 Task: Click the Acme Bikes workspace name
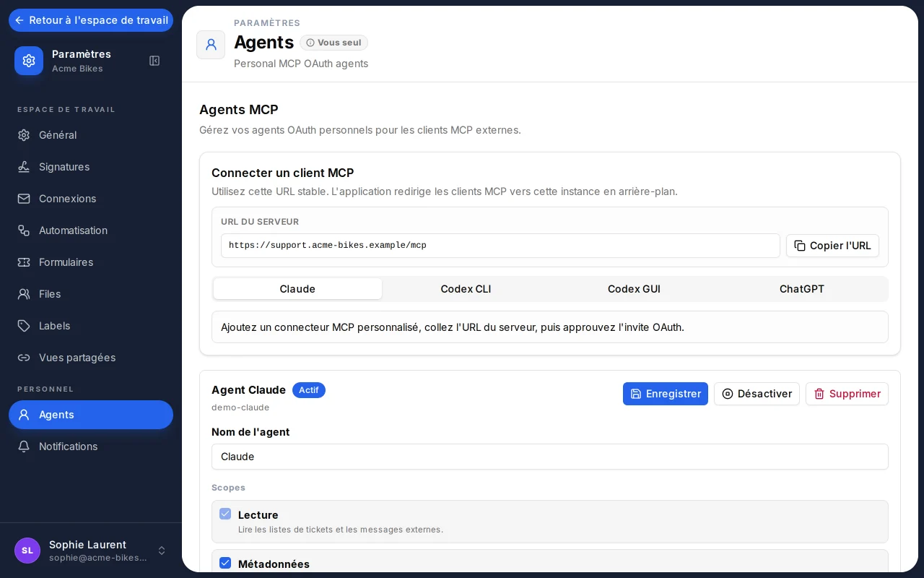77,69
